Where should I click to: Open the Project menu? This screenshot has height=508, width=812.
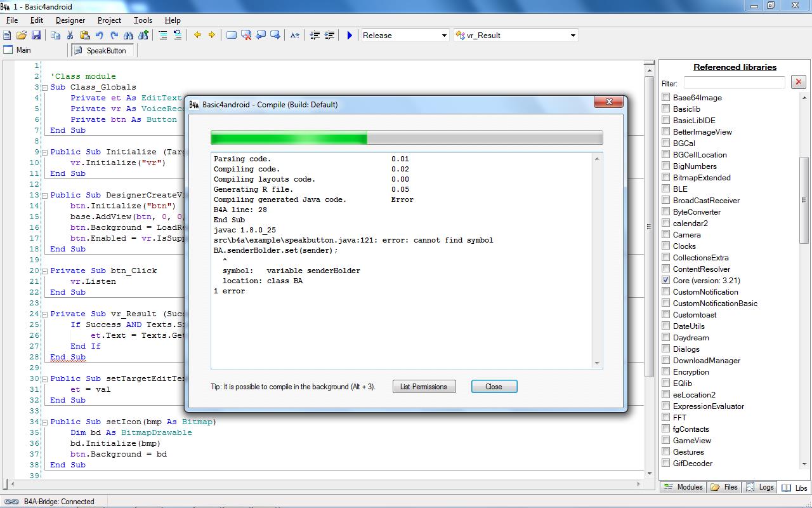[x=109, y=20]
